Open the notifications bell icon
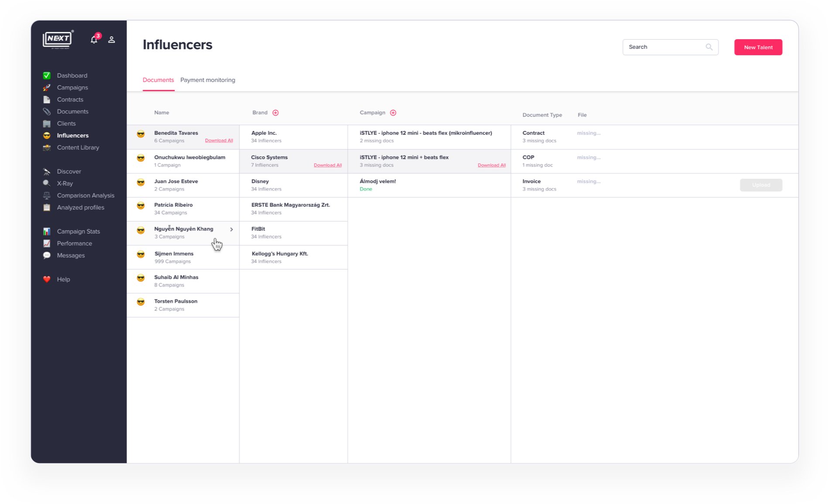829x504 pixels. [x=94, y=40]
